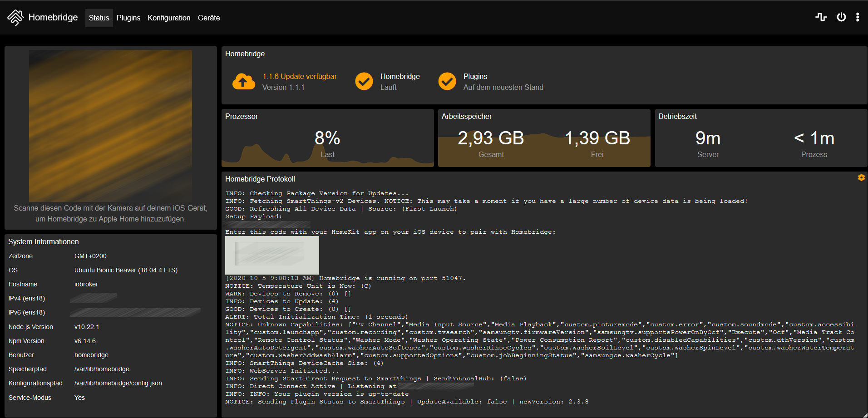868x418 pixels.
Task: Click the restart Homebridge signal icon
Action: 821,17
